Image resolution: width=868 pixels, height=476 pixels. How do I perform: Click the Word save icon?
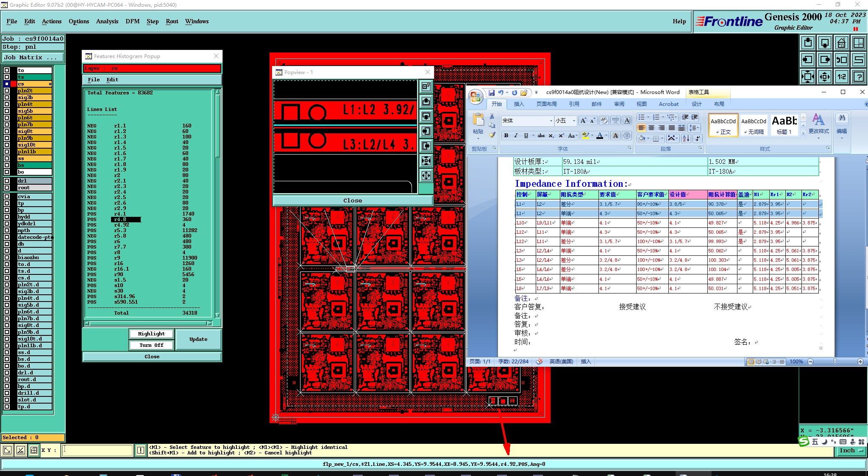pyautogui.click(x=492, y=92)
